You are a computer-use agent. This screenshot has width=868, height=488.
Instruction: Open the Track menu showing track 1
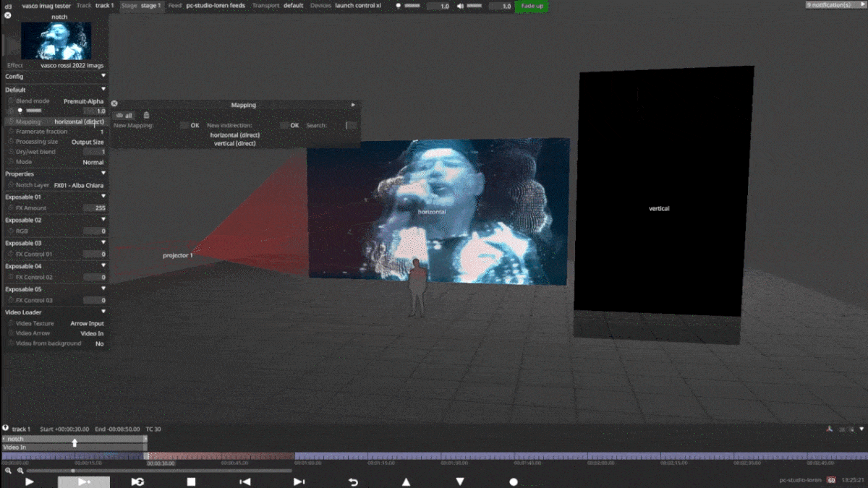coord(96,5)
